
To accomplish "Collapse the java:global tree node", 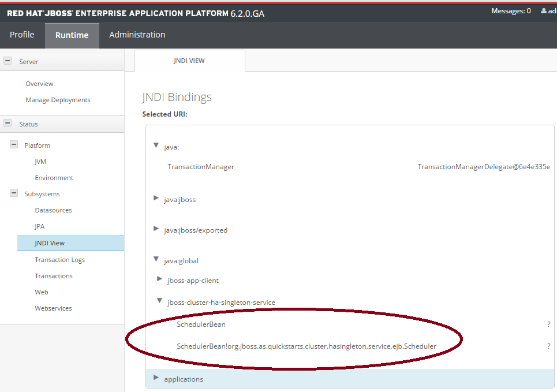I will [156, 260].
